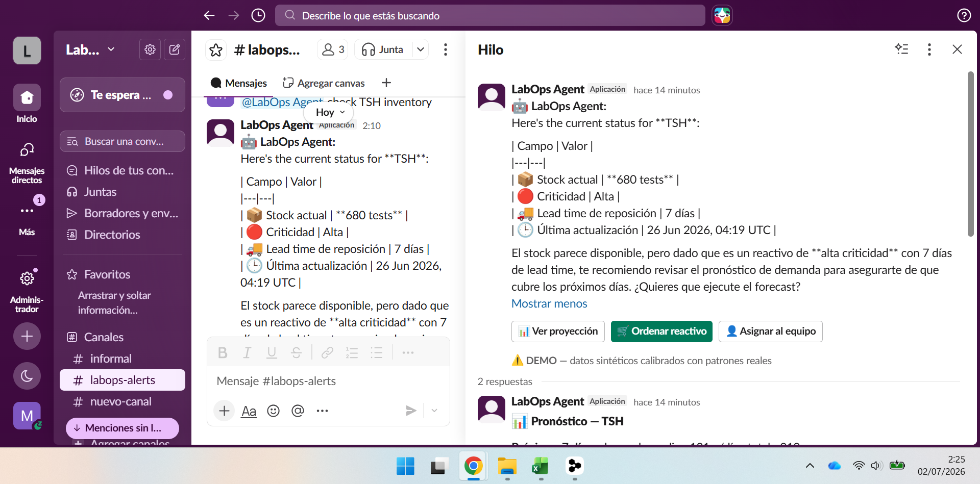Open the nuevo-canal channel
This screenshot has width=980, height=484.
pos(122,401)
